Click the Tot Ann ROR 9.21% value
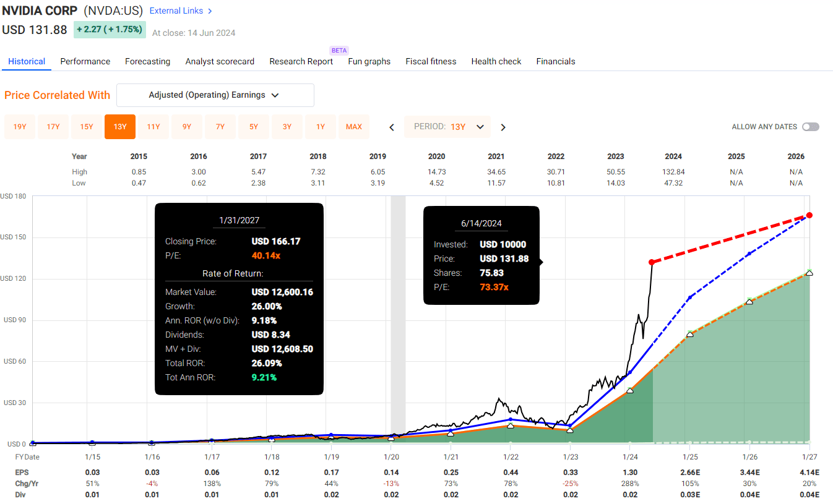Image resolution: width=833 pixels, height=504 pixels. (264, 377)
